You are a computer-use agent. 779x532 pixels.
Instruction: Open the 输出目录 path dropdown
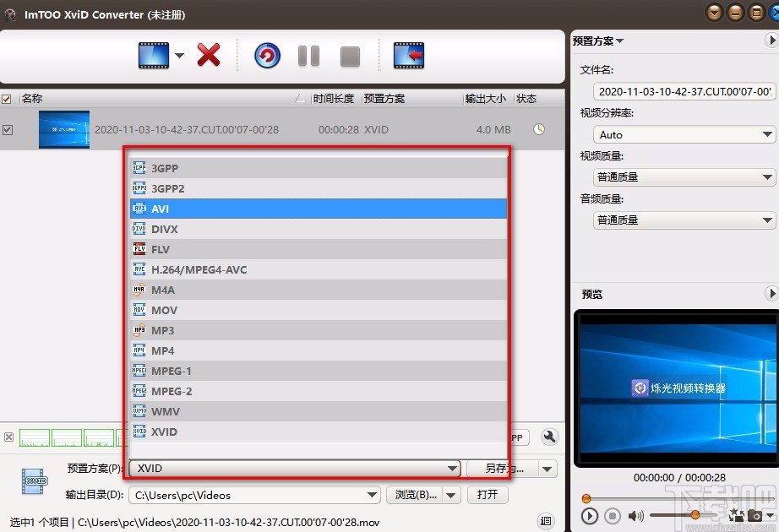pos(371,495)
